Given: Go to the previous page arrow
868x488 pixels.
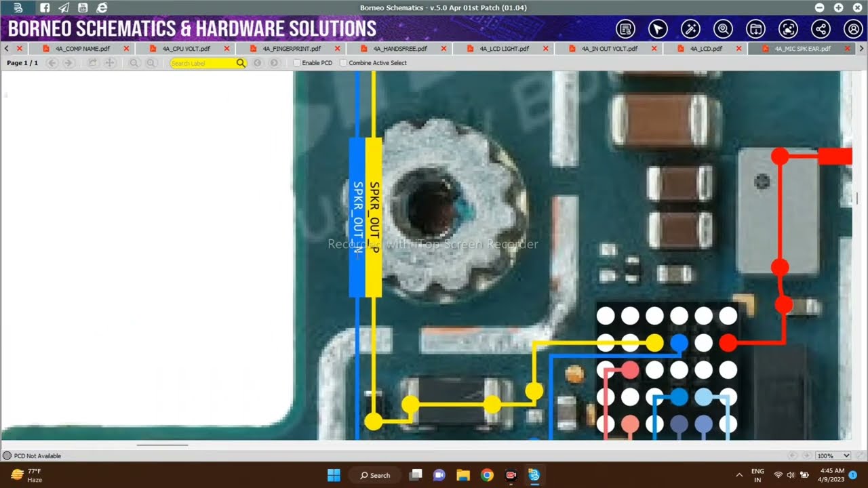Looking at the screenshot, I should 52,63.
